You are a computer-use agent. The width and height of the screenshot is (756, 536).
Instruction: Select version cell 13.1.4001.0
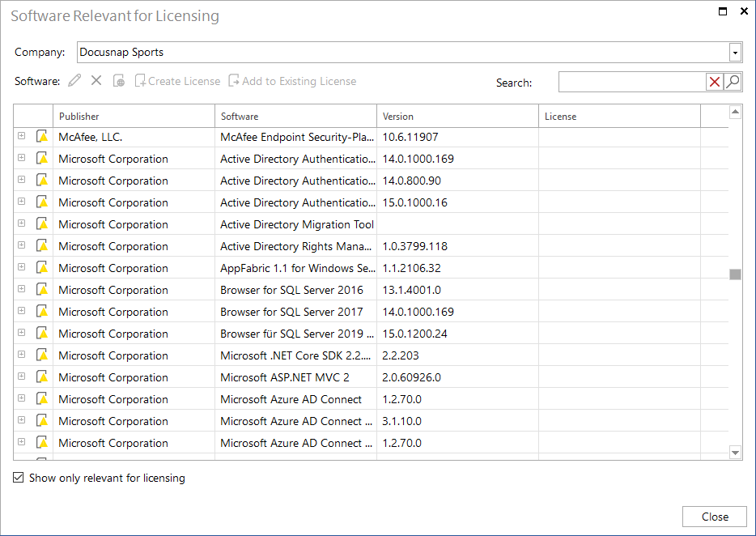click(x=457, y=290)
